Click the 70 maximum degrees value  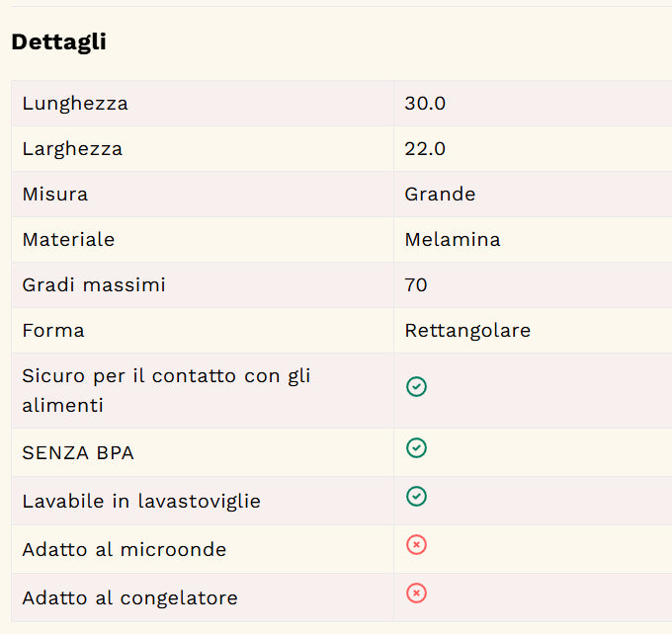click(416, 285)
